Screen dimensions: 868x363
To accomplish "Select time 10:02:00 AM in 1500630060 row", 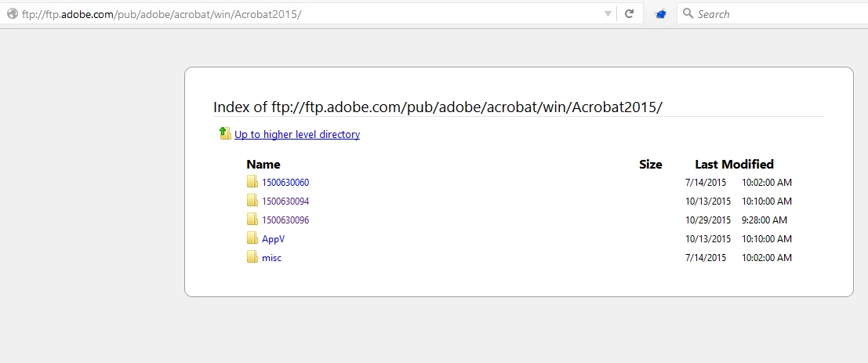I will [767, 183].
